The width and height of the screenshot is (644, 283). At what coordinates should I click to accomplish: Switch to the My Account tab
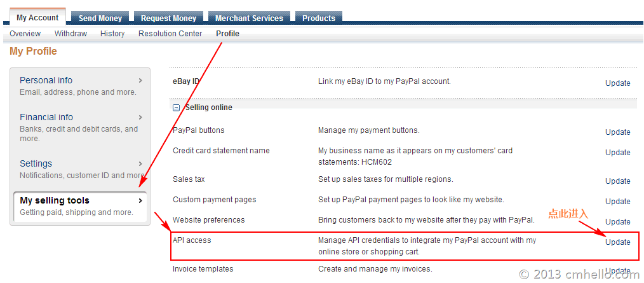(x=37, y=18)
